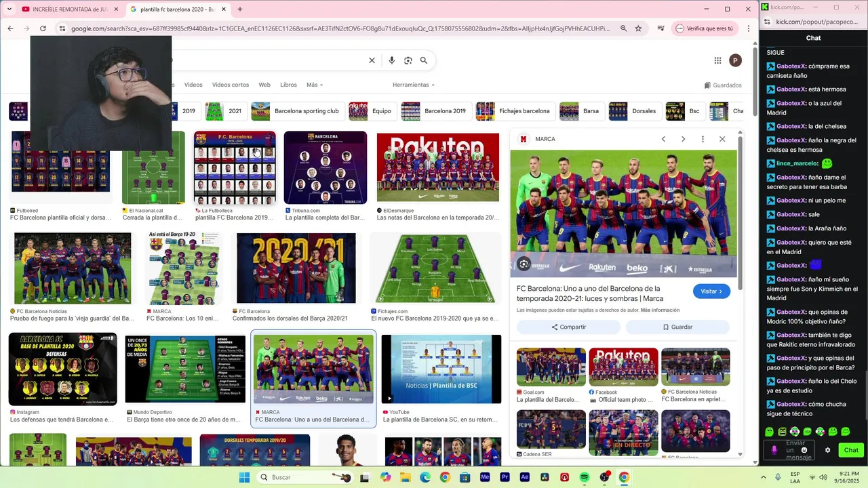Screen dimensions: 868x488
Task: Click the Chrome address bar URL
Action: tap(339, 28)
